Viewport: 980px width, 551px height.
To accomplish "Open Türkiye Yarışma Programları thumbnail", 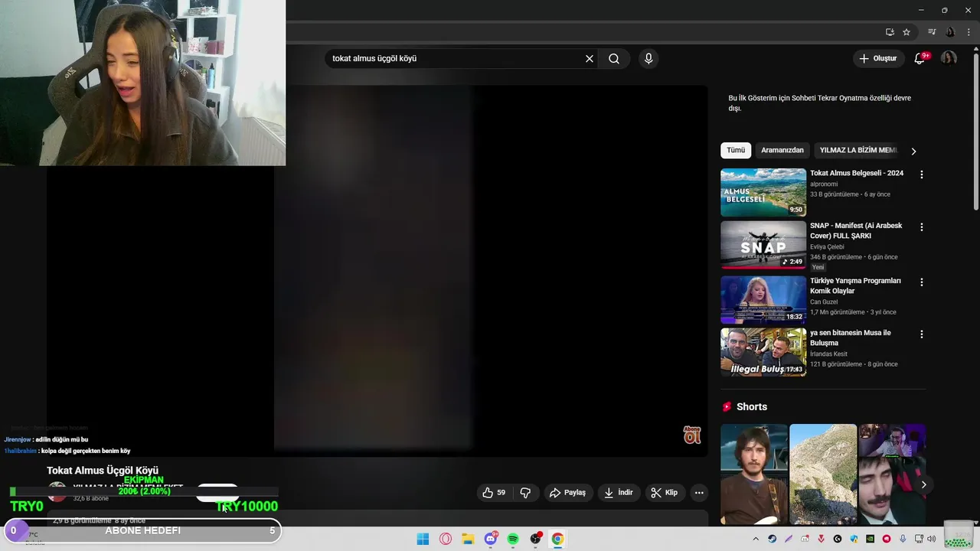I will pyautogui.click(x=763, y=300).
